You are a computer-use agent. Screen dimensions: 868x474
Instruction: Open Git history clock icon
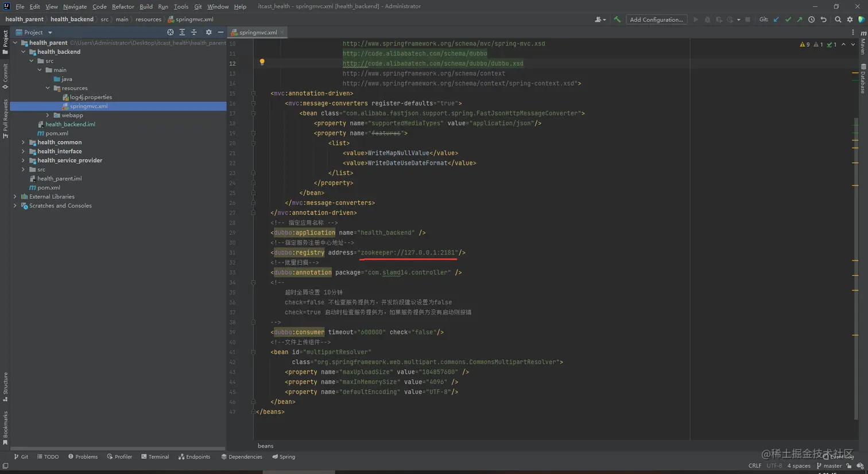click(x=811, y=20)
